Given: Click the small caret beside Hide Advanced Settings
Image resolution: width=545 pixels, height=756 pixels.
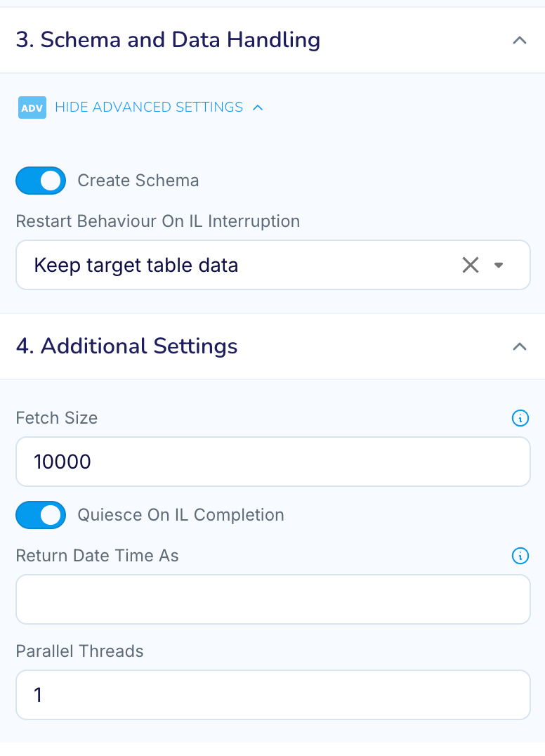Looking at the screenshot, I should tap(258, 107).
